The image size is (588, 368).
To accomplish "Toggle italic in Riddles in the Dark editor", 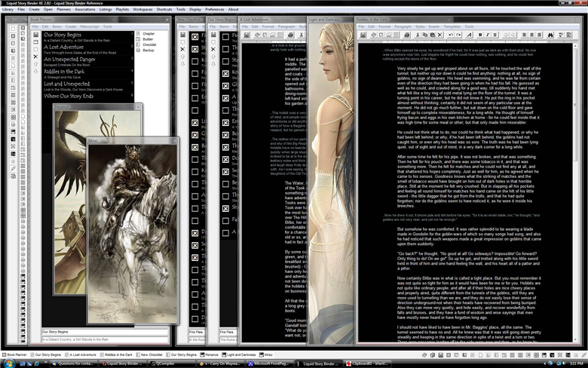I will click(488, 35).
